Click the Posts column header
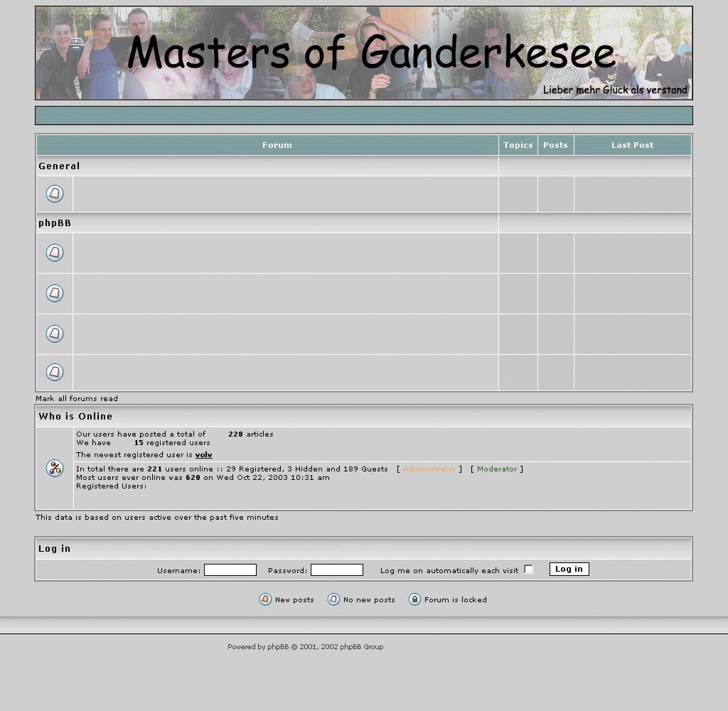This screenshot has width=728, height=711. click(x=556, y=145)
